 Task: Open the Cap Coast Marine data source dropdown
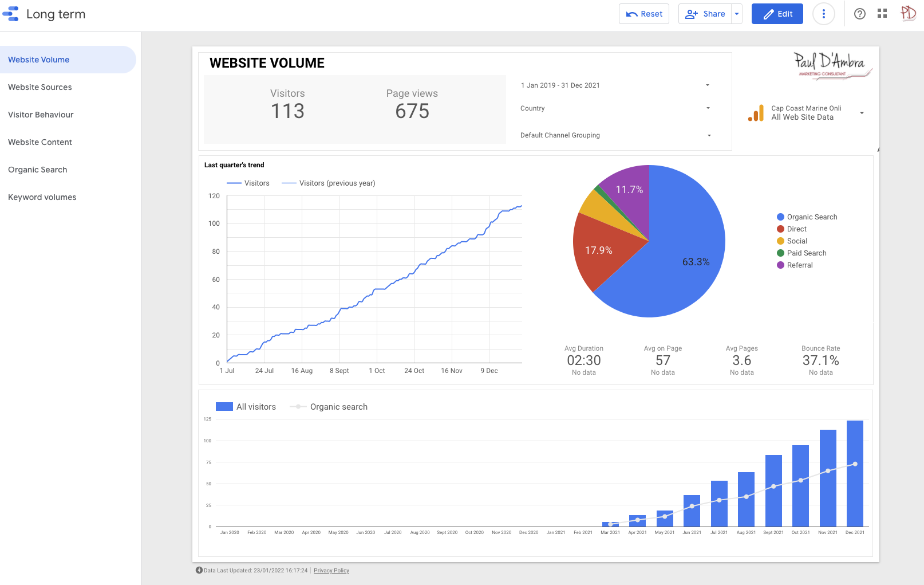coord(806,113)
